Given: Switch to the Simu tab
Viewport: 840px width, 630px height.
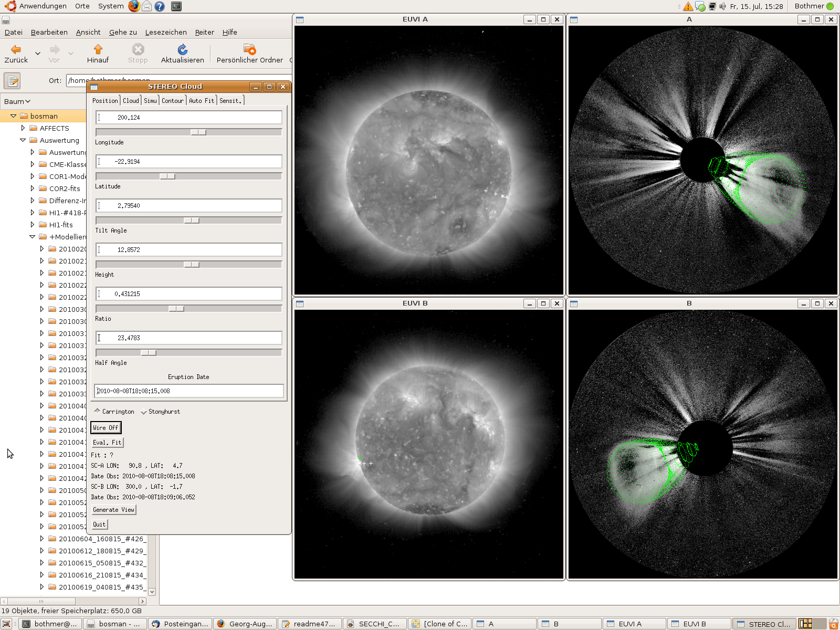Looking at the screenshot, I should click(x=150, y=101).
